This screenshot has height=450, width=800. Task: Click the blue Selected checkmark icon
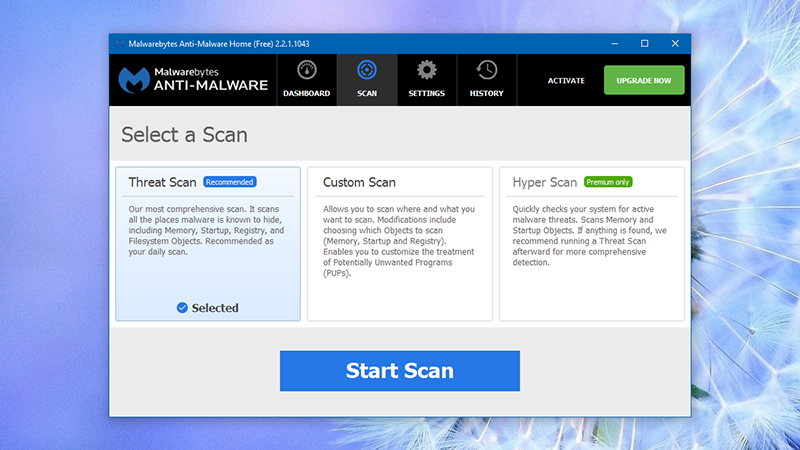coord(182,308)
